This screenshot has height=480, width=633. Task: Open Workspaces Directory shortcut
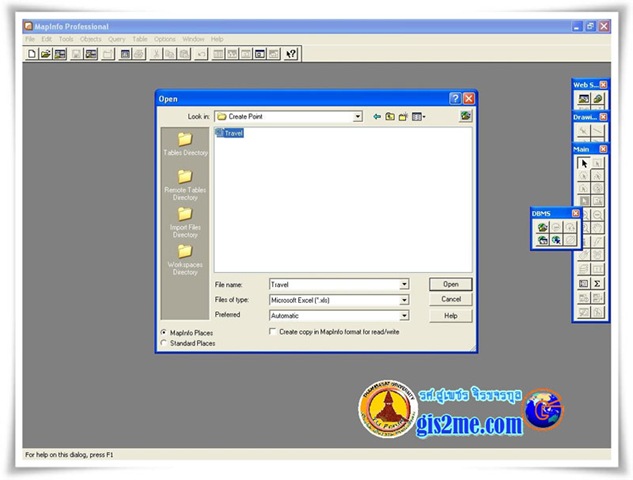(x=185, y=260)
